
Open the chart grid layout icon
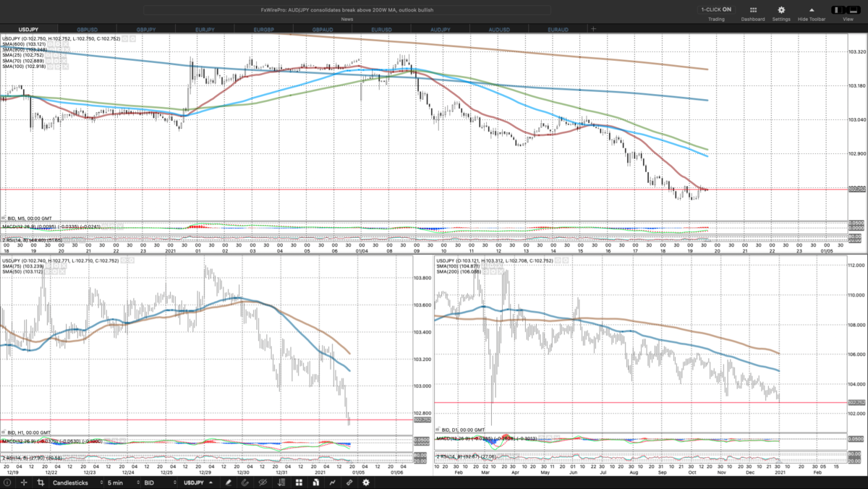click(299, 482)
